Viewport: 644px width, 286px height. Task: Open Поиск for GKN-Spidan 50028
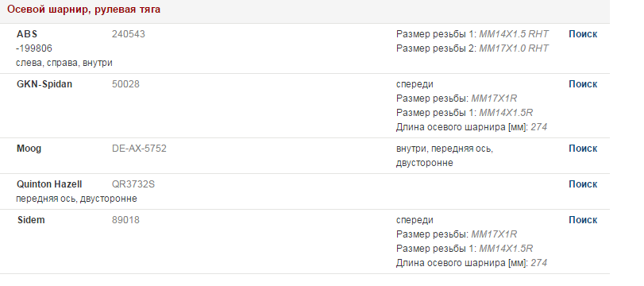(583, 84)
